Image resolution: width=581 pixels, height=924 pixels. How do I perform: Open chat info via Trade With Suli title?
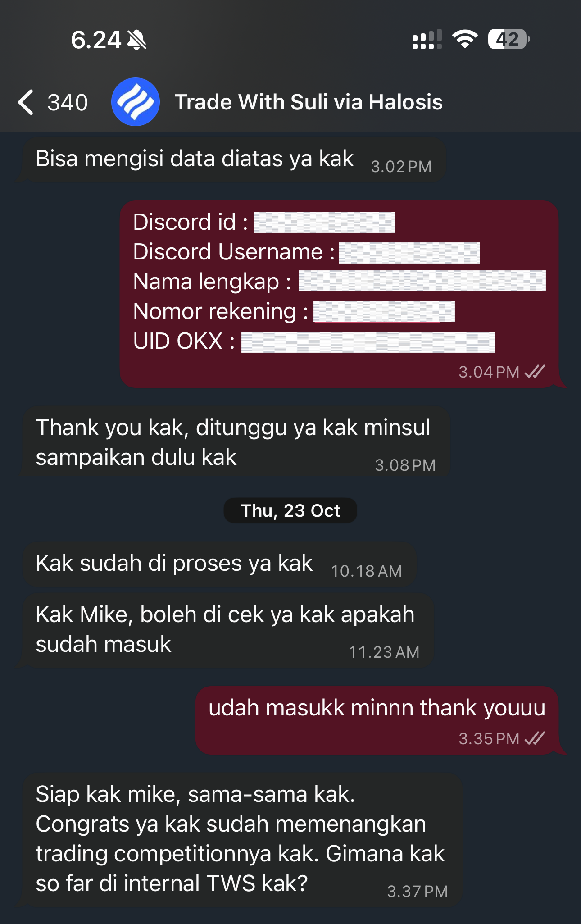[x=309, y=102]
